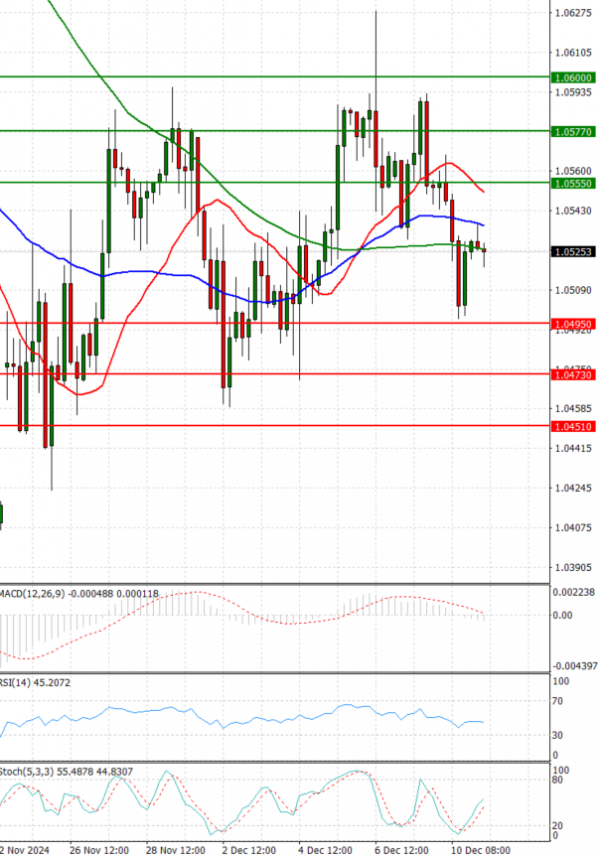
Task: Click the 1.04245 price axis value
Action: coord(573,488)
